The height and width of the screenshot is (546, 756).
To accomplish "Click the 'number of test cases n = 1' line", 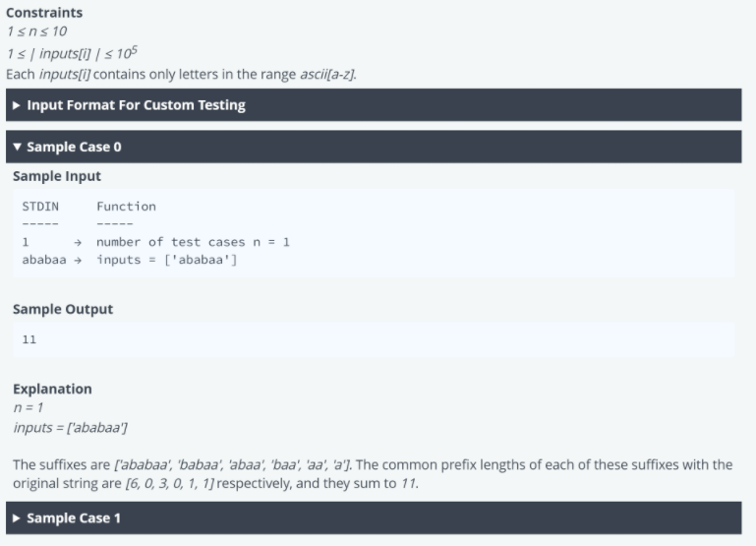I will [x=193, y=242].
